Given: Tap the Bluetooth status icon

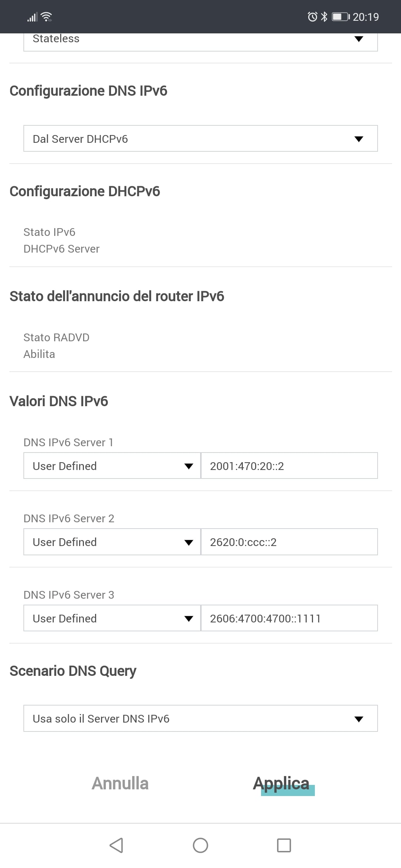Looking at the screenshot, I should click(324, 17).
